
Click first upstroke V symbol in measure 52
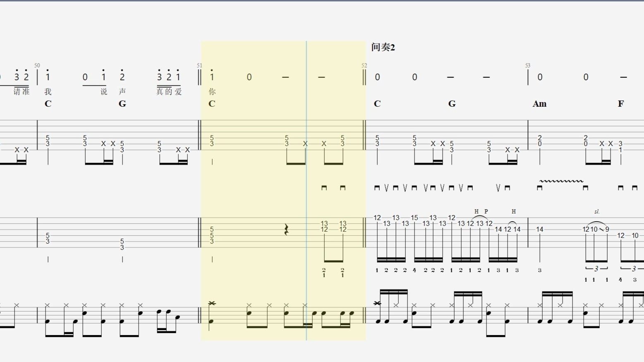point(386,188)
